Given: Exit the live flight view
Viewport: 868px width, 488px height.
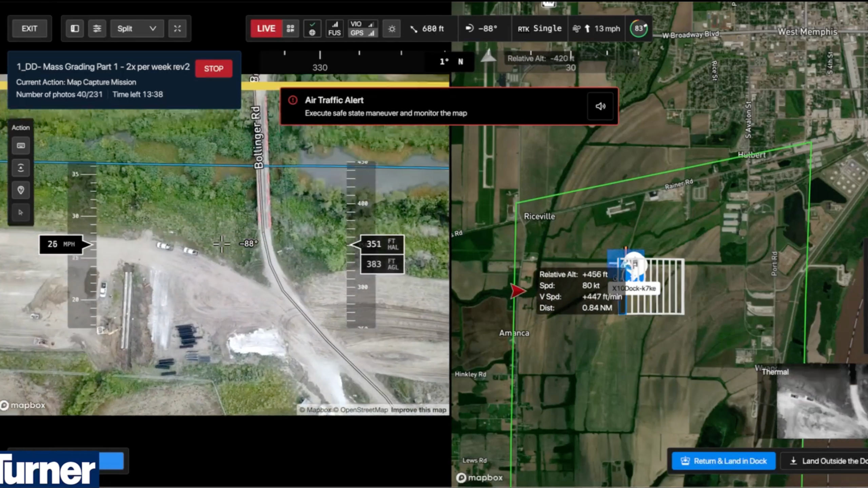Looking at the screenshot, I should [29, 28].
